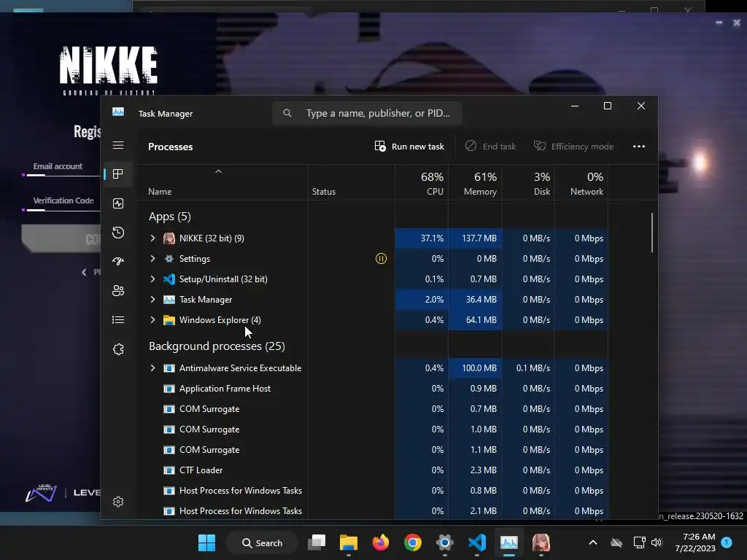This screenshot has height=560, width=747.
Task: Open Task Manager navigation hamburger menu
Action: (x=118, y=145)
